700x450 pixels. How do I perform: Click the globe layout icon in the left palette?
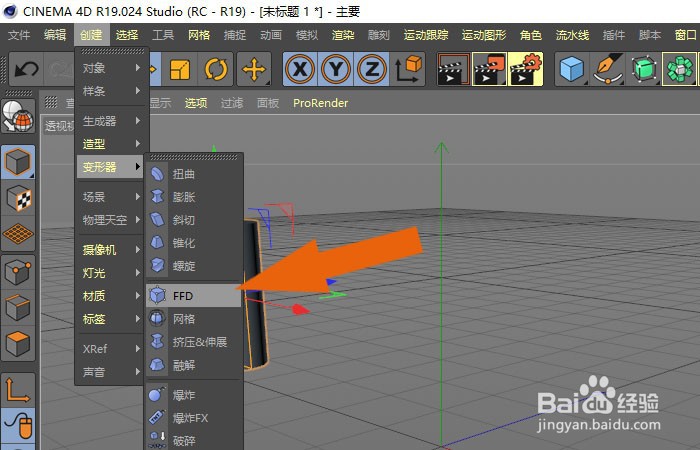coord(18,116)
